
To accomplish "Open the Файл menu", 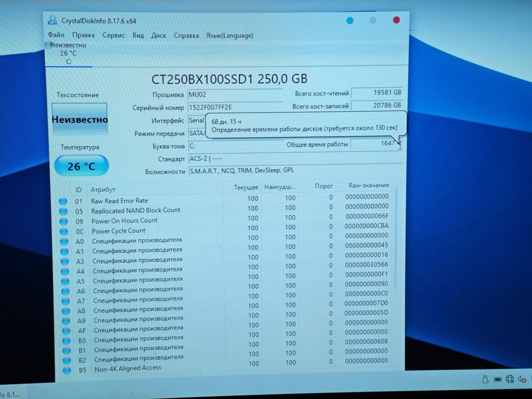I will 56,35.
